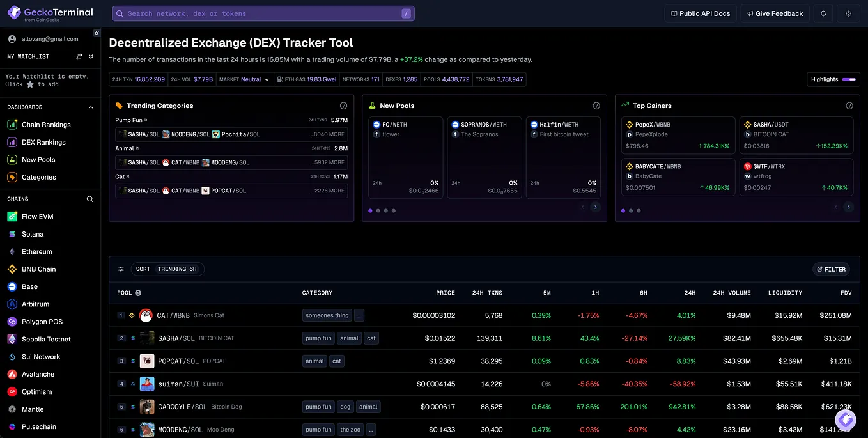This screenshot has height=438, width=868.
Task: Open floating Gecko assistant button
Action: click(846, 419)
